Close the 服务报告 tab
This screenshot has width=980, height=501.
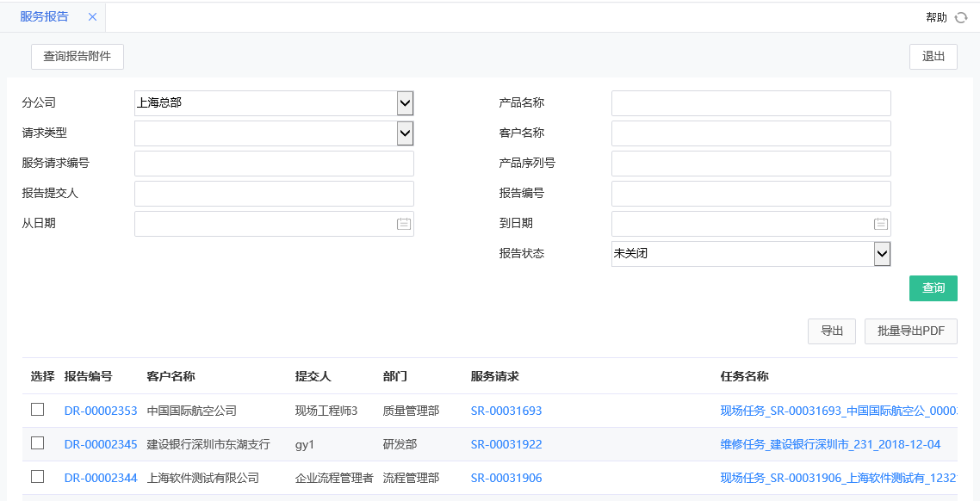point(91,15)
